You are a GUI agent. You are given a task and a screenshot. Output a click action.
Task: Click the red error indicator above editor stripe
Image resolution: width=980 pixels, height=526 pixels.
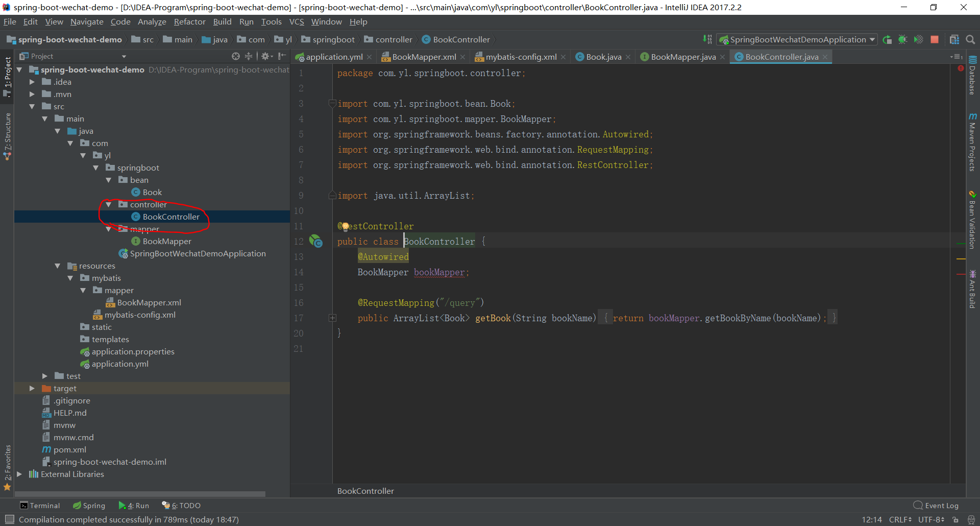coord(961,68)
